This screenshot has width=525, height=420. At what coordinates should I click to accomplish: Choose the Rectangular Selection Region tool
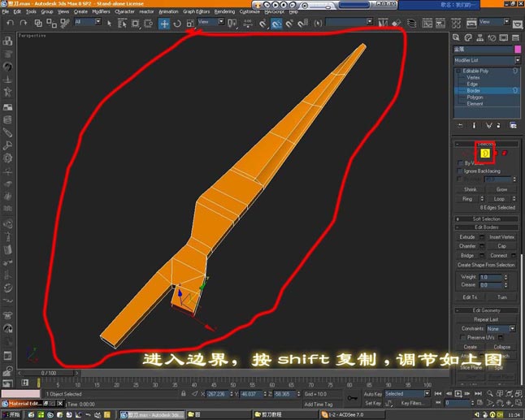coord(135,23)
